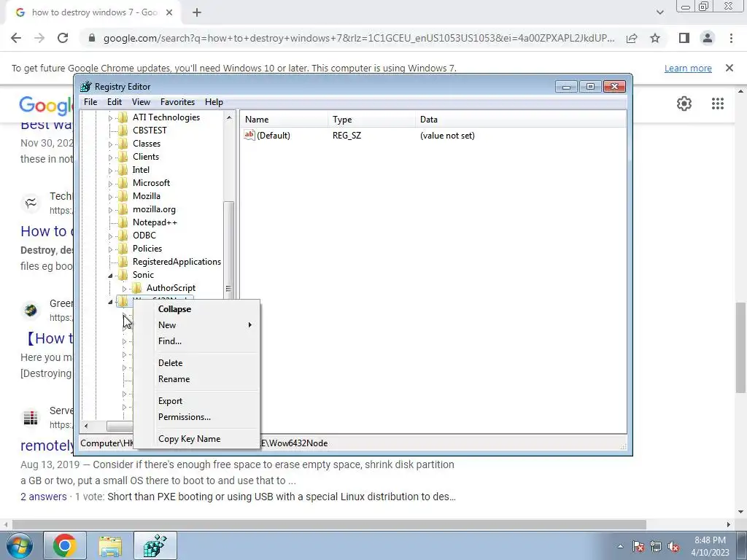The height and width of the screenshot is (560, 747).
Task: Select the RegisteredApplications folder icon
Action: pos(123,262)
